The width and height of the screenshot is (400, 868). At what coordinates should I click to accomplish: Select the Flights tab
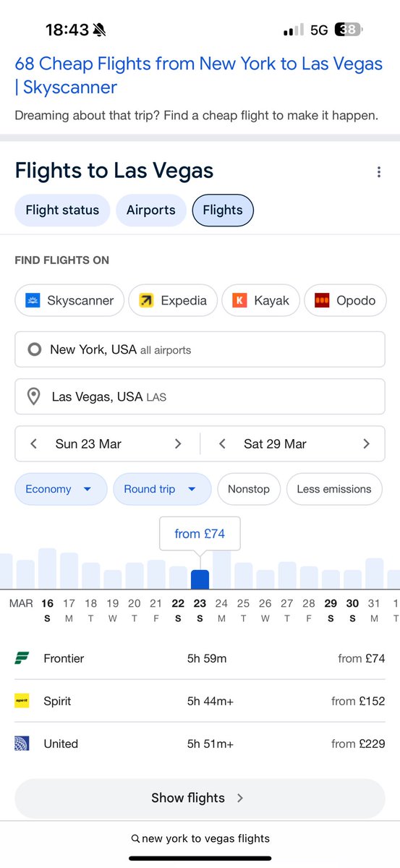223,210
